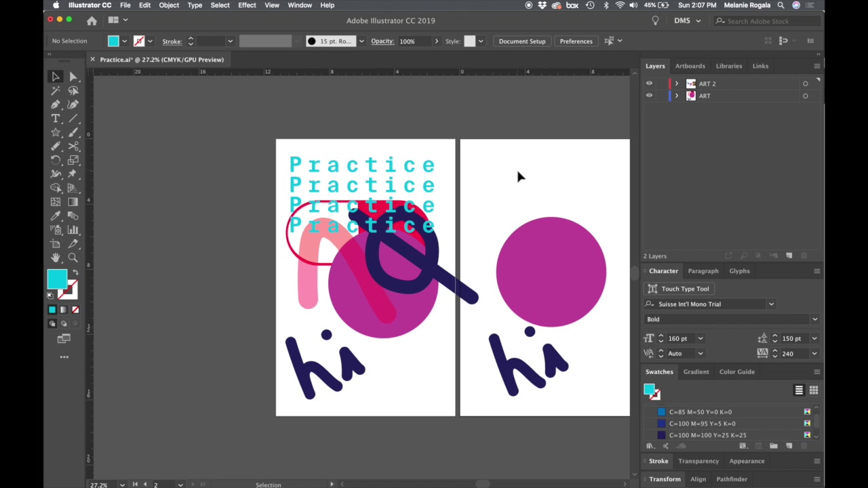868x488 pixels.
Task: Click the Preferences button
Action: pos(576,41)
